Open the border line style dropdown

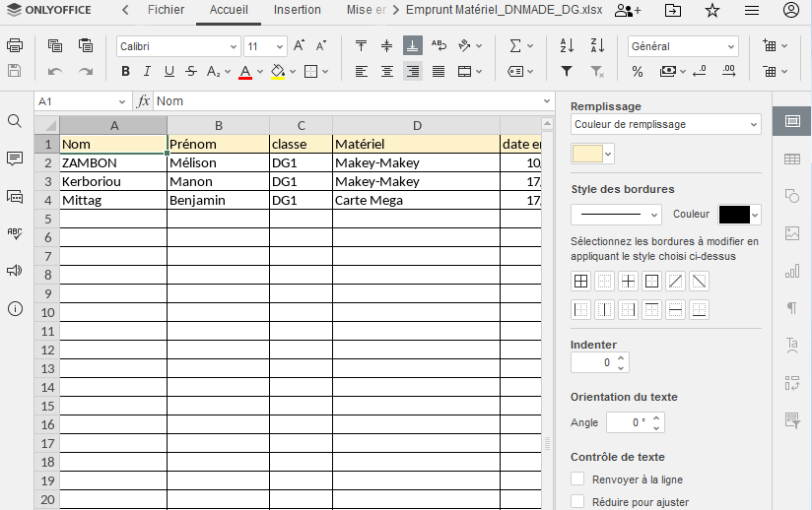click(616, 215)
